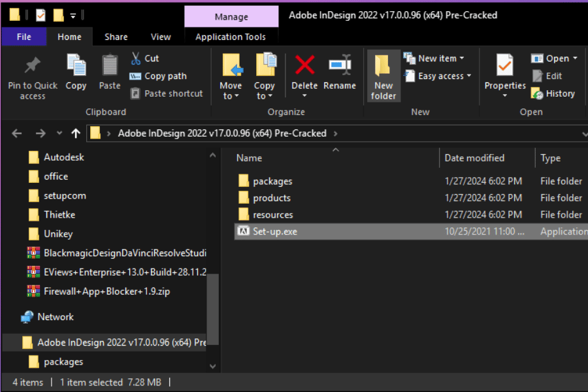588x392 pixels.
Task: Click the navigation pane vertical scrollbar
Action: (x=213, y=307)
